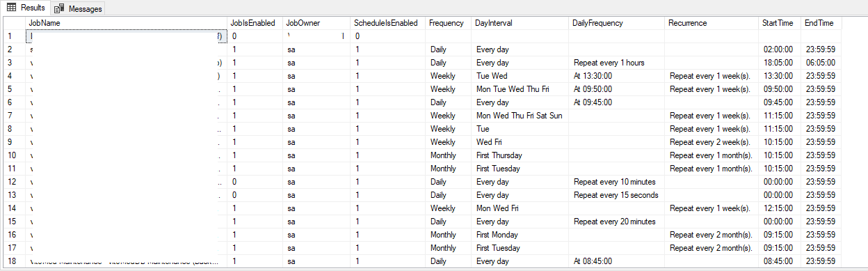Click the 'Tue' DayInterval cell in row 8
Image resolution: width=868 pixels, height=271 pixels.
520,129
